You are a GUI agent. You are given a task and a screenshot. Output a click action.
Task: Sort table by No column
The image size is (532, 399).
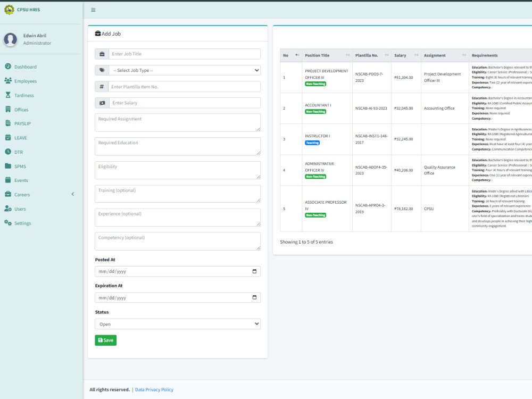[291, 55]
